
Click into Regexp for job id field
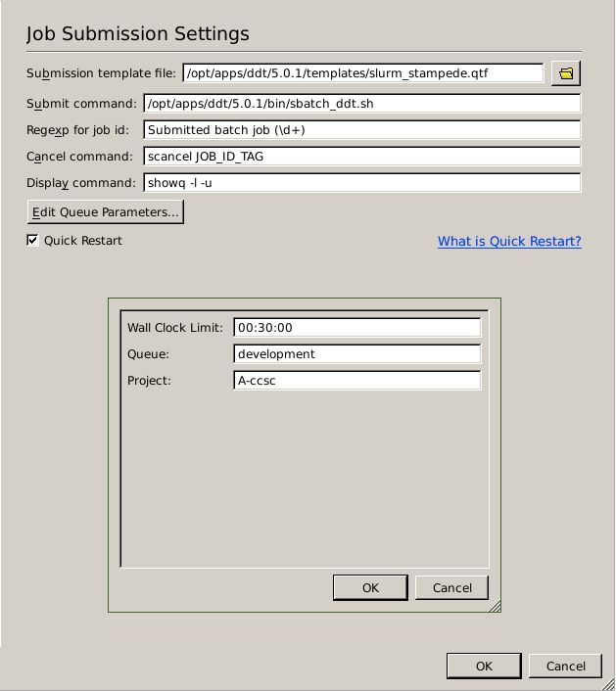362,130
